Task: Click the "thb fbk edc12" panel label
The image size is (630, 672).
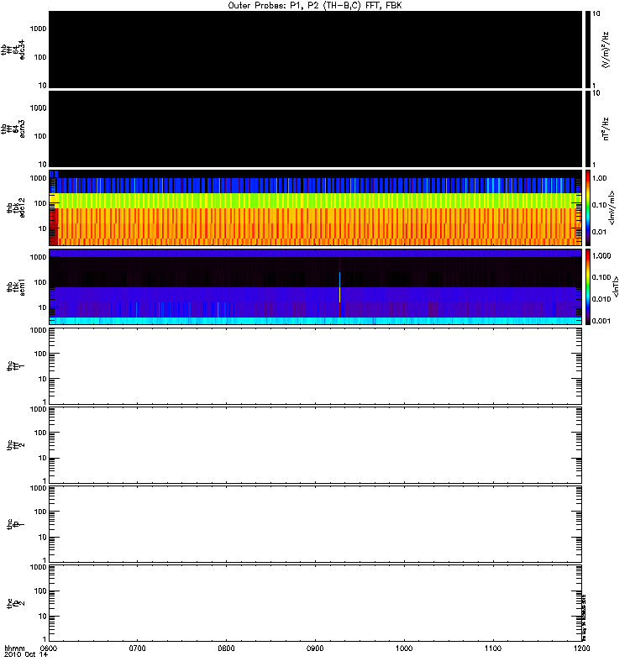Action: click(x=16, y=207)
